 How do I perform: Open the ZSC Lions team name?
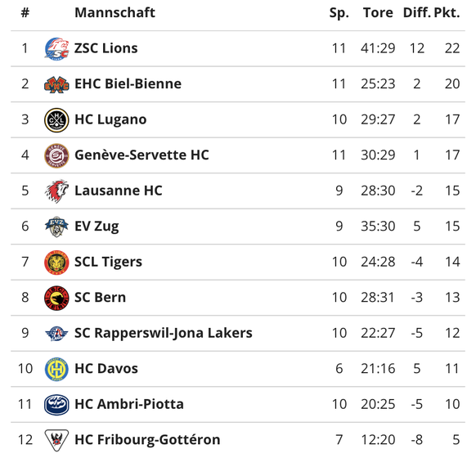pyautogui.click(x=106, y=48)
